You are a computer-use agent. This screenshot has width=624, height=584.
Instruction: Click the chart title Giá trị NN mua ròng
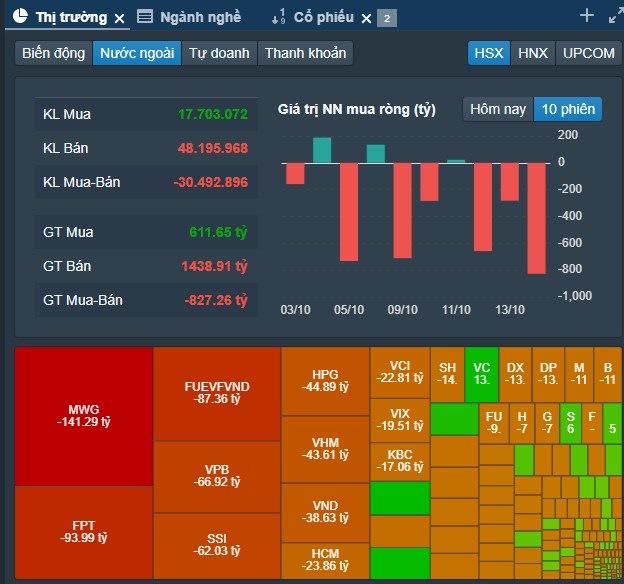coord(357,109)
